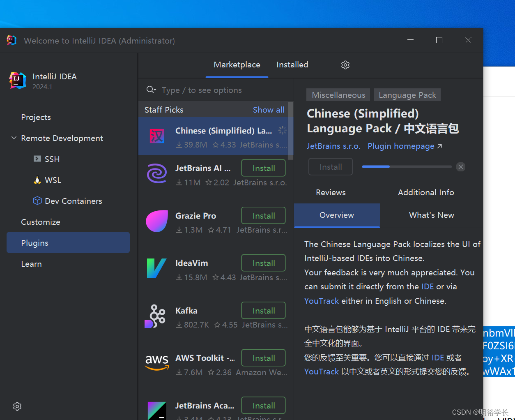Image resolution: width=515 pixels, height=420 pixels.
Task: Click the Chinese Language Pack plugin icon
Action: coord(157,136)
